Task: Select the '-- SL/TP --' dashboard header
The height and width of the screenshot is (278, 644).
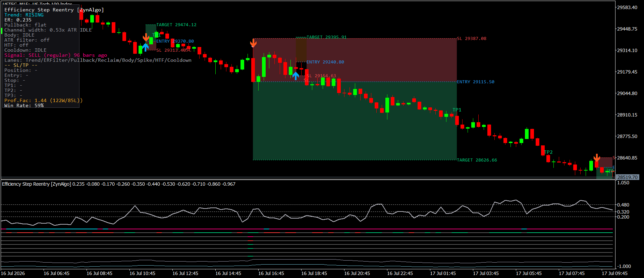Action: [21, 65]
